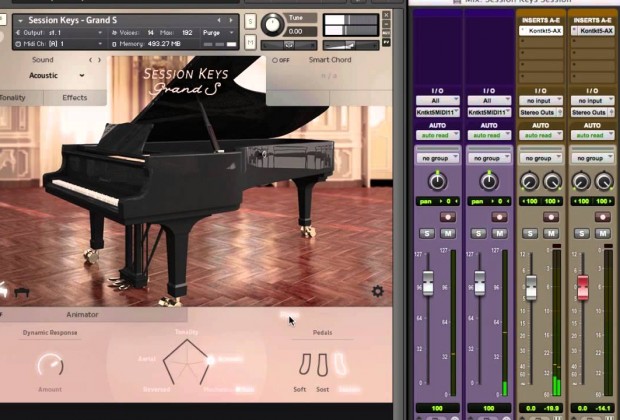Record-enable the track showing -14.1
620x420 pixels.
[603, 217]
